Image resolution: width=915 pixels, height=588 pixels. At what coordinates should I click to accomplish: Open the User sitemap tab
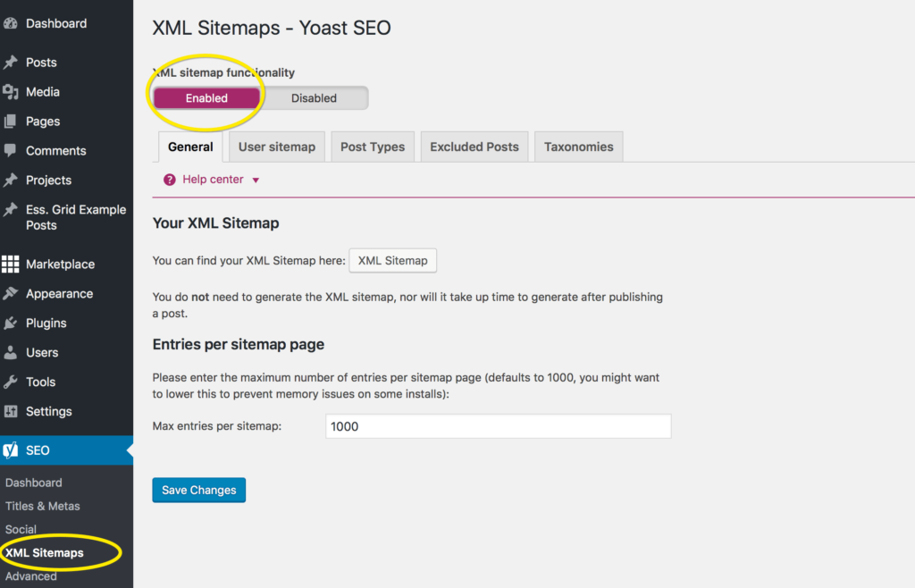click(277, 147)
